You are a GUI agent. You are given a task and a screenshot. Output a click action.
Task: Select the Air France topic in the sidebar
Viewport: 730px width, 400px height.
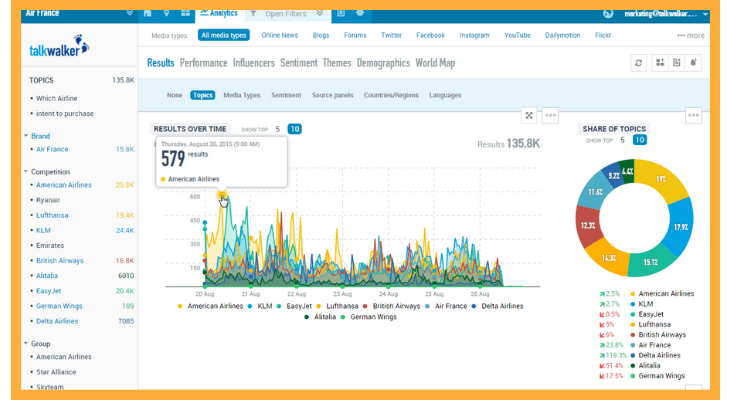coord(52,149)
